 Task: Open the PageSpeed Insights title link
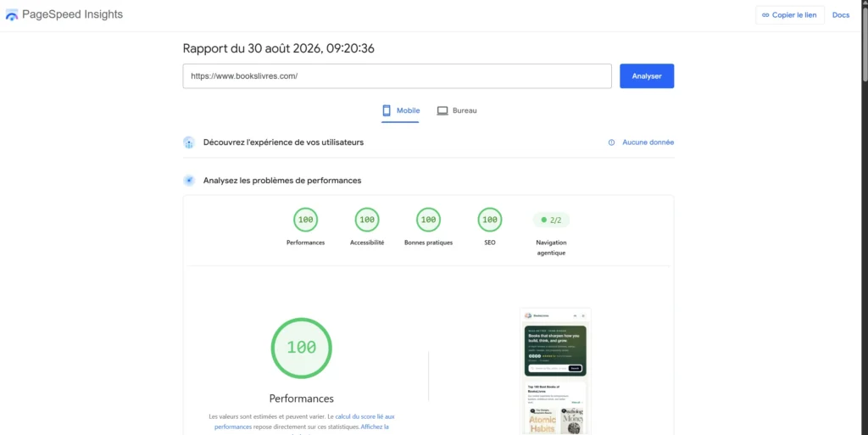pyautogui.click(x=73, y=15)
